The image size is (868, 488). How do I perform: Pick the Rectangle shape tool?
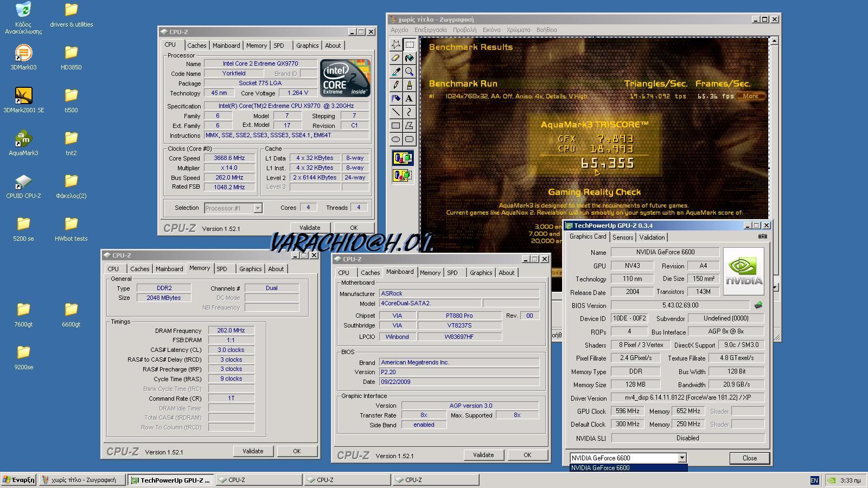(x=396, y=126)
